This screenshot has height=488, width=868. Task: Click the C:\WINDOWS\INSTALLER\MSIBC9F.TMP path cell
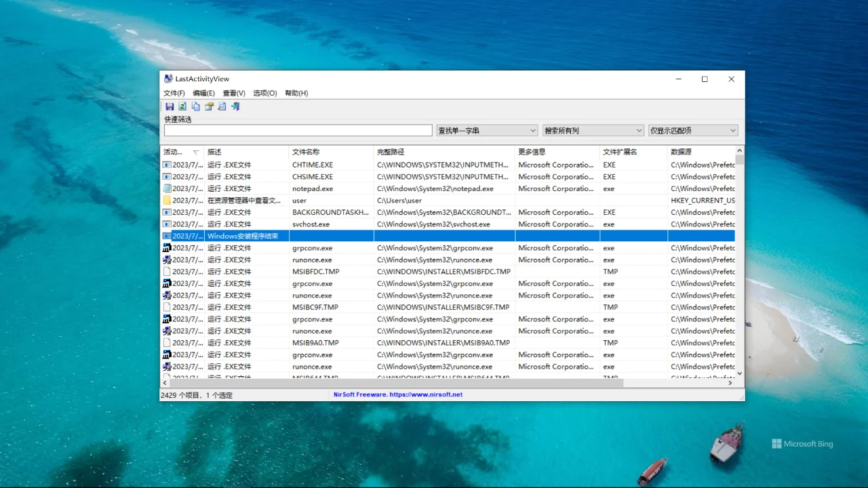(x=444, y=307)
